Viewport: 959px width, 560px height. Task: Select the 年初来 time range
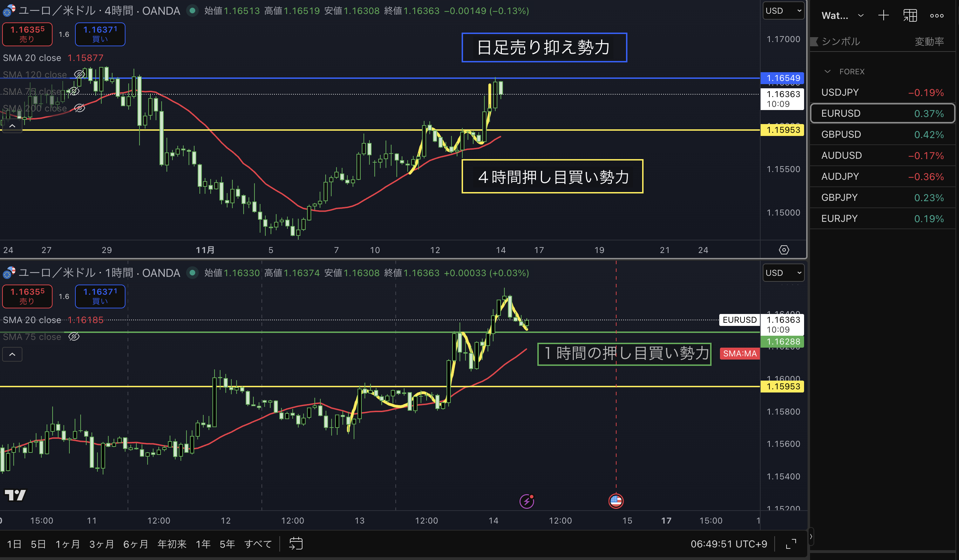pyautogui.click(x=172, y=544)
